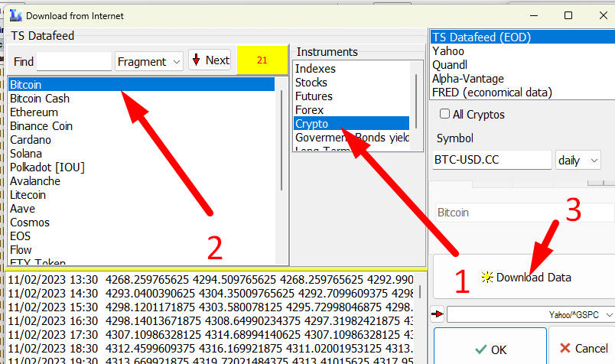615x364 pixels.
Task: Pick Ethereum from the crypto list
Action: tap(34, 112)
